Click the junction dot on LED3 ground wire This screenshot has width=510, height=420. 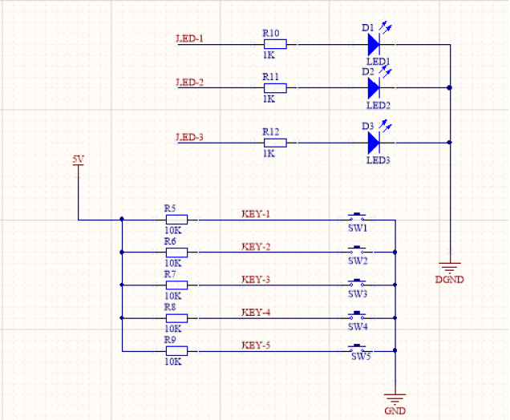click(x=450, y=143)
